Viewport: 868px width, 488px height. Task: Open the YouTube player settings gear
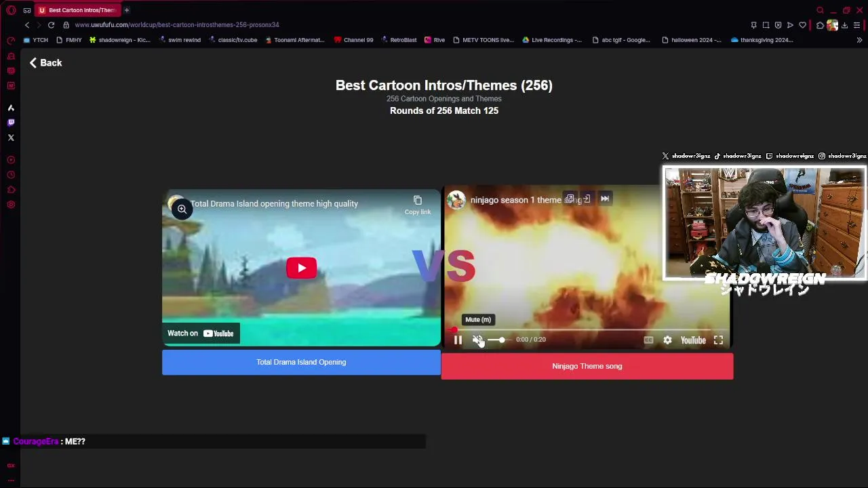(x=667, y=340)
